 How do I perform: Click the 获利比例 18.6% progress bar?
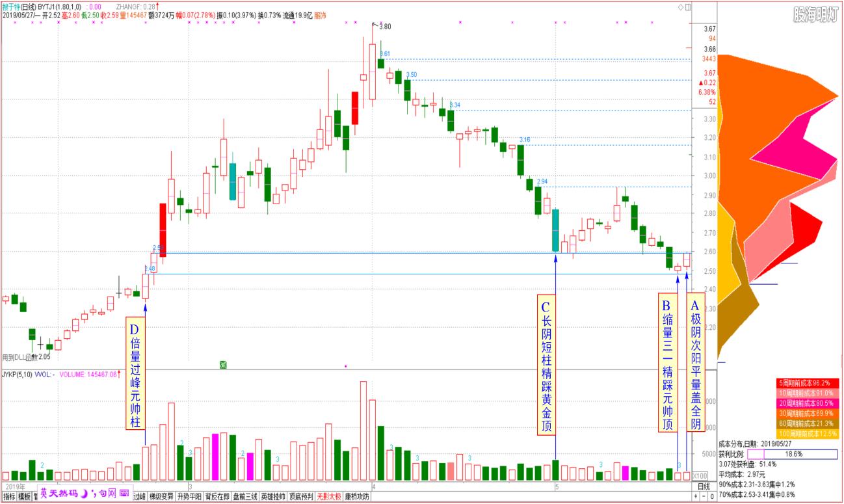click(792, 454)
